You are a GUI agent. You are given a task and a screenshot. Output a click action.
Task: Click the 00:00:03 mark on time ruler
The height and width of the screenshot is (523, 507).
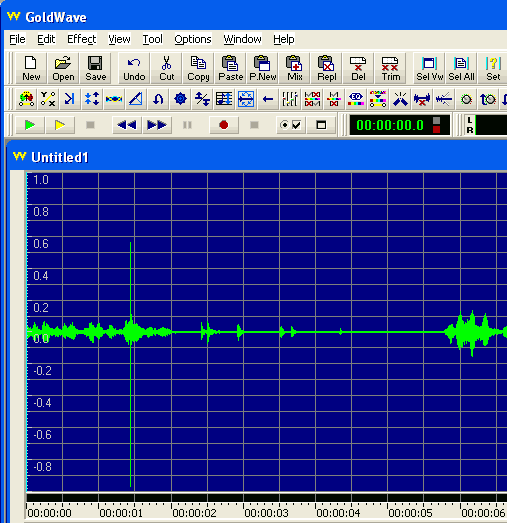pos(266,513)
